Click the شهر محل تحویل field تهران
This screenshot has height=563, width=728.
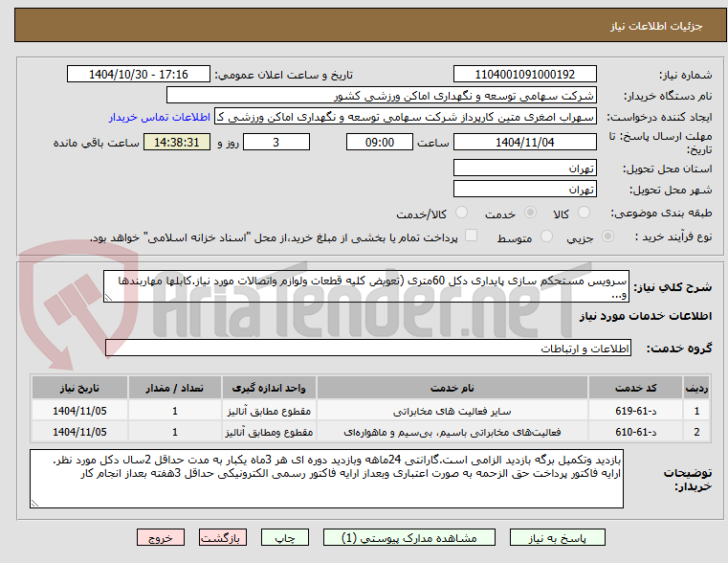524,189
